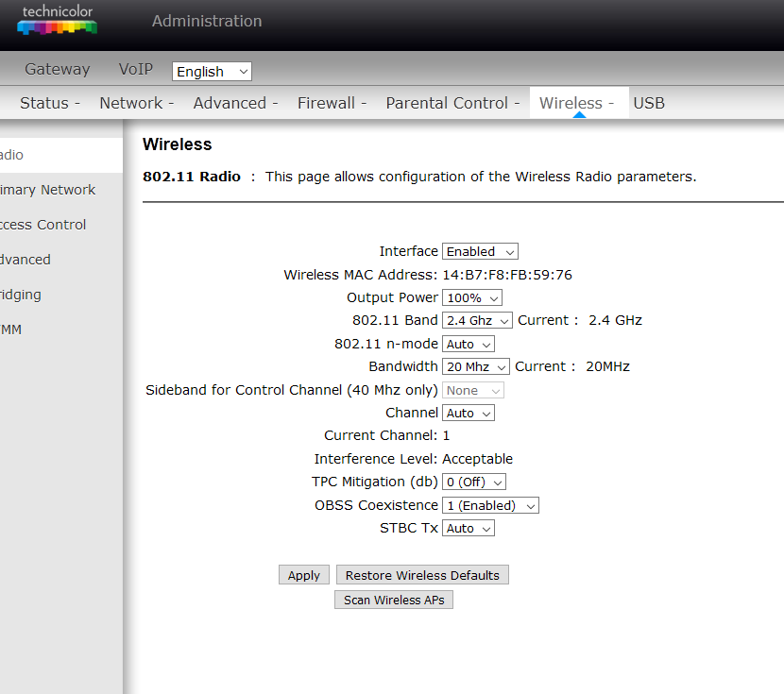
Task: Open the Network menu
Action: click(x=137, y=103)
